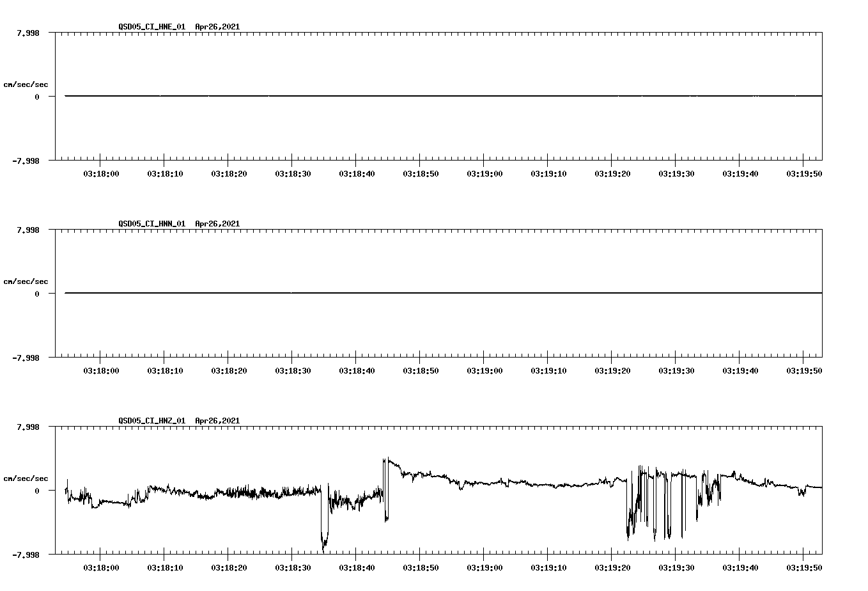This screenshot has height=591, width=868.
Task: Click the cm/sec/sec label on middle panel
Action: click(x=26, y=281)
